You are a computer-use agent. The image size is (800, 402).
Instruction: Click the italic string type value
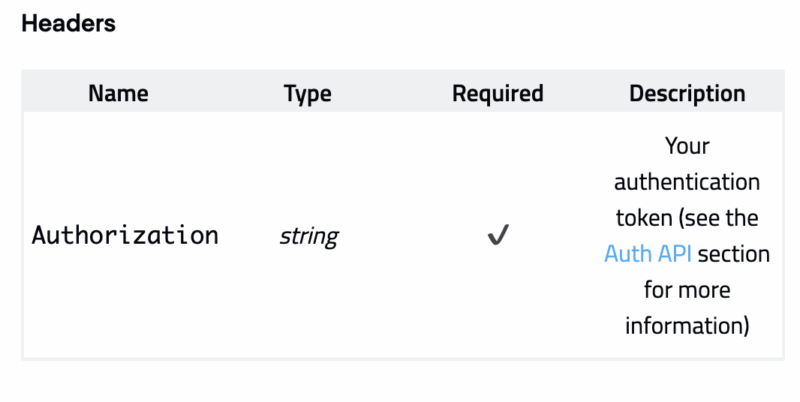pos(308,237)
